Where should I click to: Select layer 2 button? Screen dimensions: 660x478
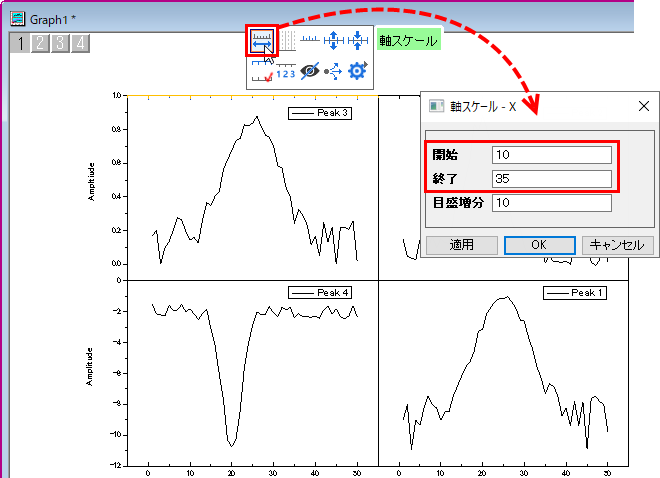pyautogui.click(x=40, y=43)
